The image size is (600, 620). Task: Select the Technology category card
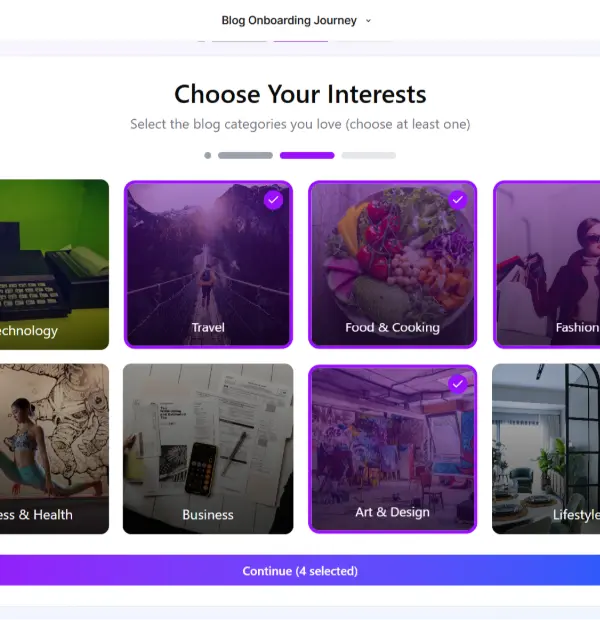click(x=54, y=265)
